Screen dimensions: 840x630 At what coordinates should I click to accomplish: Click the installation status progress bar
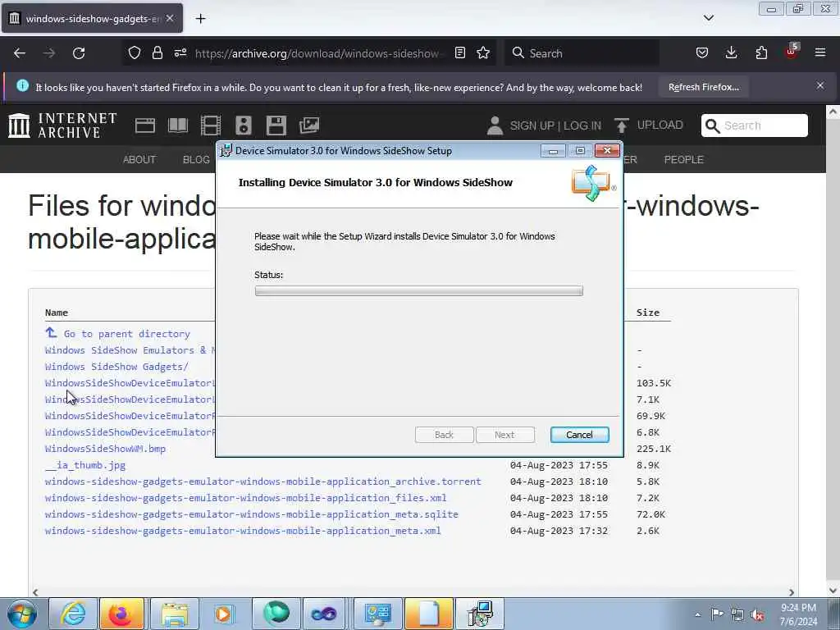click(418, 291)
